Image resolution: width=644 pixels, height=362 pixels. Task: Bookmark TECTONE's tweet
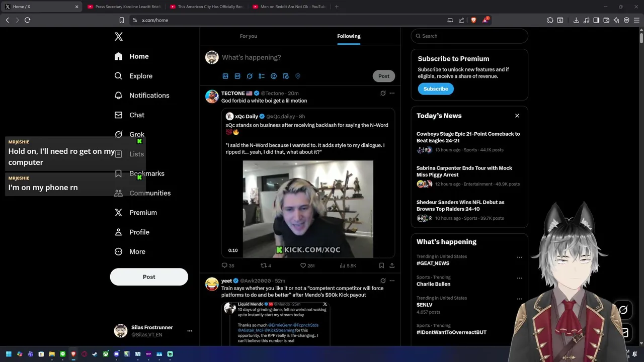point(381,265)
